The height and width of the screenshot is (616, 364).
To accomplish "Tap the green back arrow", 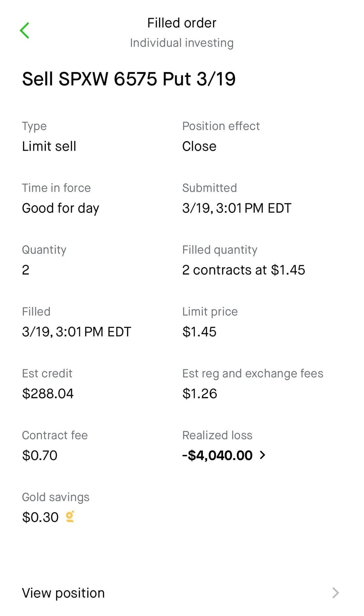I will coord(25,31).
